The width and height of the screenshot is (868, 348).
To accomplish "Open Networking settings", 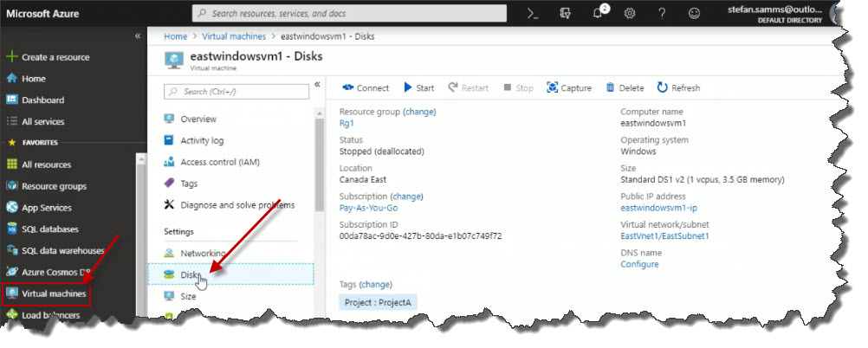I will pos(194,254).
